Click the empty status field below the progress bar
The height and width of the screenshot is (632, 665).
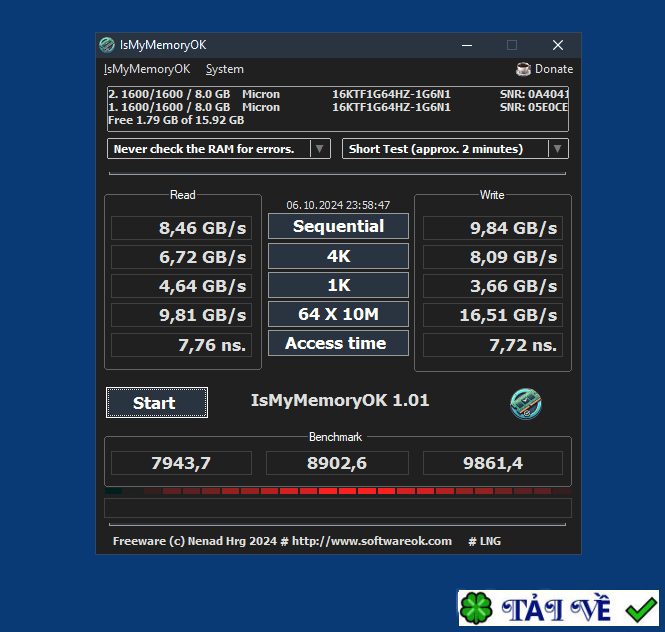[338, 508]
